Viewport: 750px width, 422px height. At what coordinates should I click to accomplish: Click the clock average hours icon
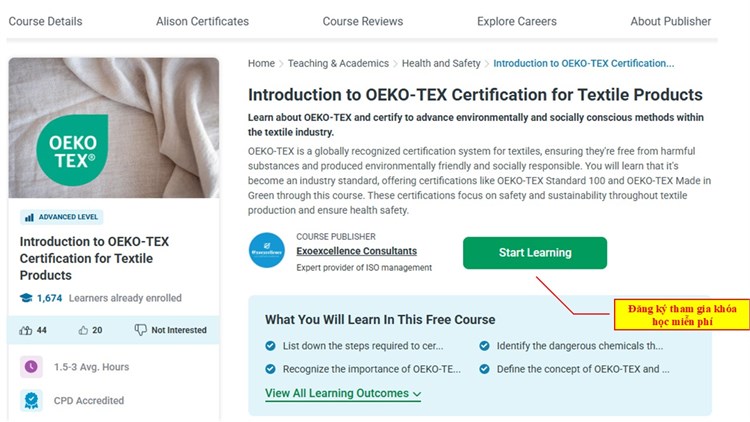(x=31, y=366)
